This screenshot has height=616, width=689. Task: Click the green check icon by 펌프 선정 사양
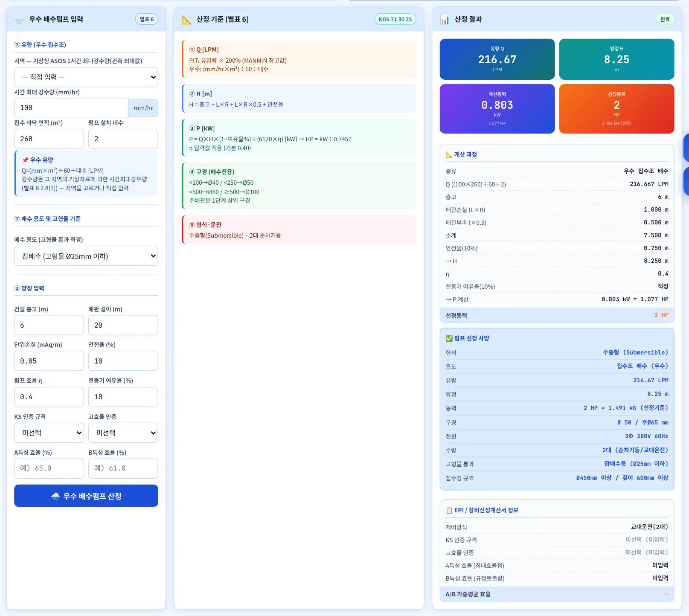click(449, 338)
